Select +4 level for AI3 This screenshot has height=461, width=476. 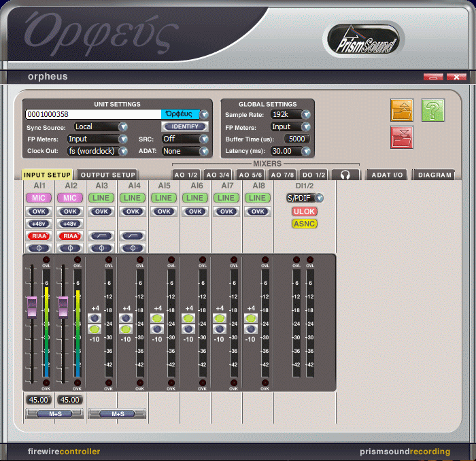[95, 318]
